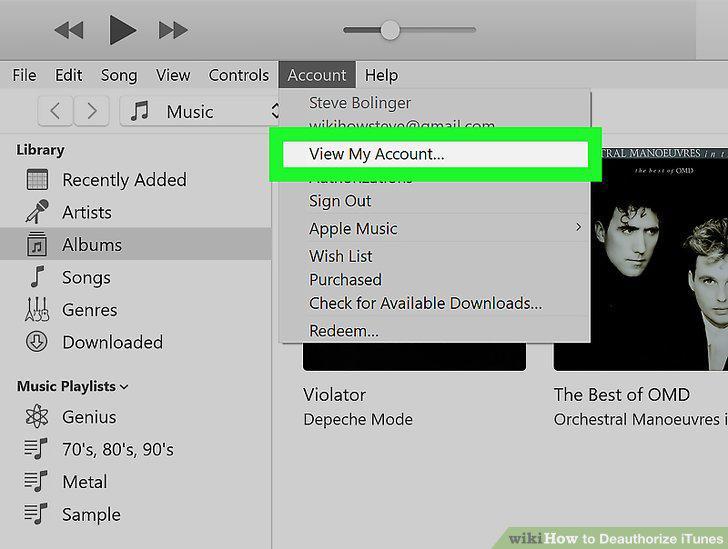728x549 pixels.
Task: Click the music note icon in media picker
Action: click(140, 111)
